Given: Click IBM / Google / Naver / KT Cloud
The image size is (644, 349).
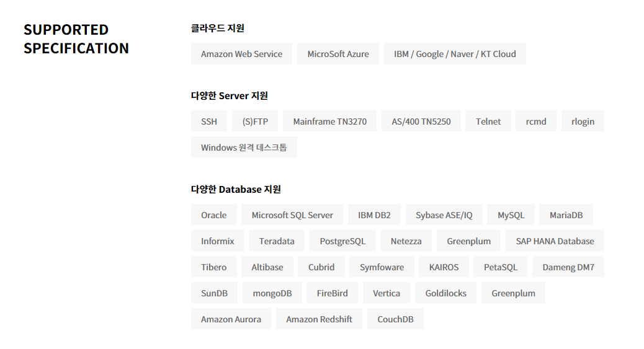Looking at the screenshot, I should click(x=455, y=54).
